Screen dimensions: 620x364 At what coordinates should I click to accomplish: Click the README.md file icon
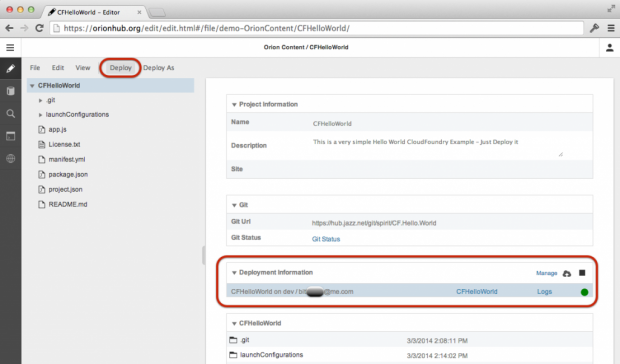[42, 205]
